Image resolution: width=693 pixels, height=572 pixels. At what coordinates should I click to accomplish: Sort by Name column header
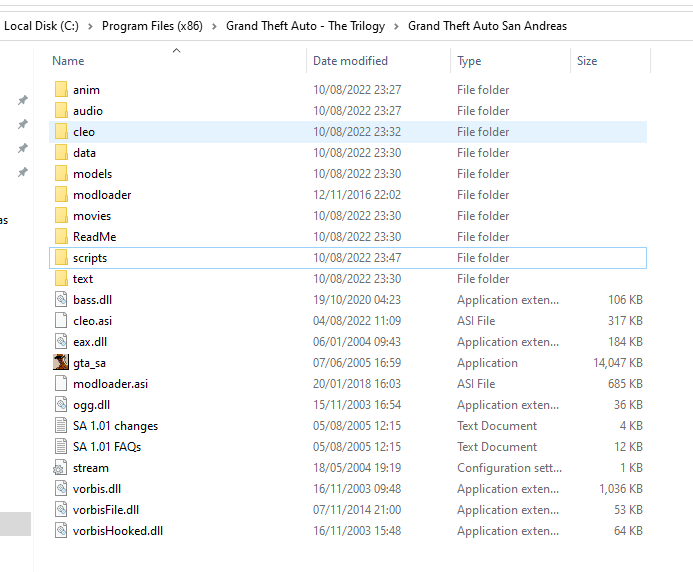click(x=68, y=61)
